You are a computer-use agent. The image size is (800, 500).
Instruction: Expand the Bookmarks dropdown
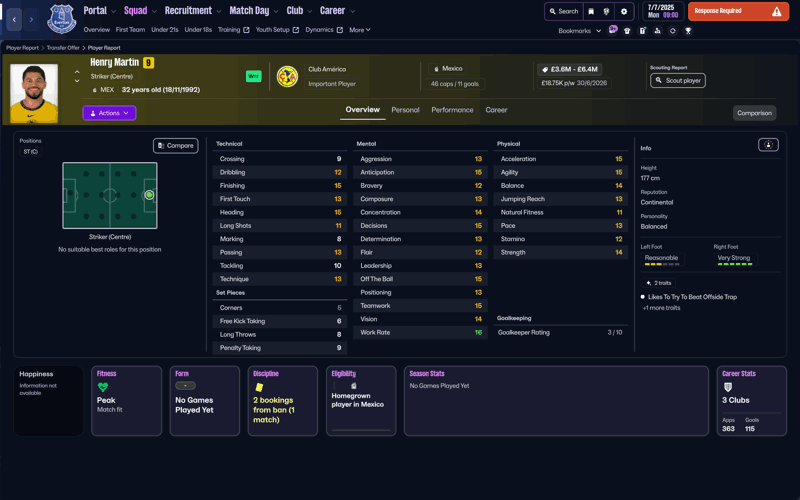580,31
